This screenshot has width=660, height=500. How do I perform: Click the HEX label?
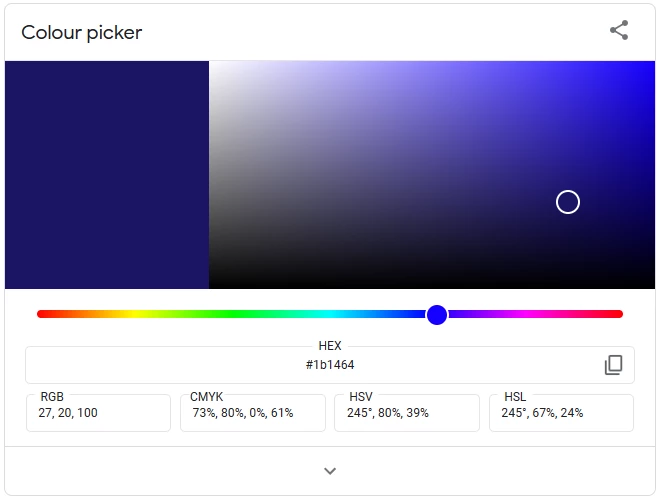tap(330, 346)
